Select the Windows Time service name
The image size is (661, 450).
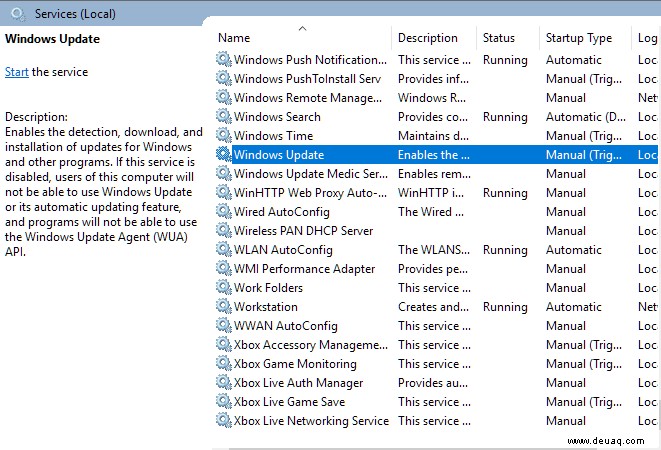pos(273,136)
